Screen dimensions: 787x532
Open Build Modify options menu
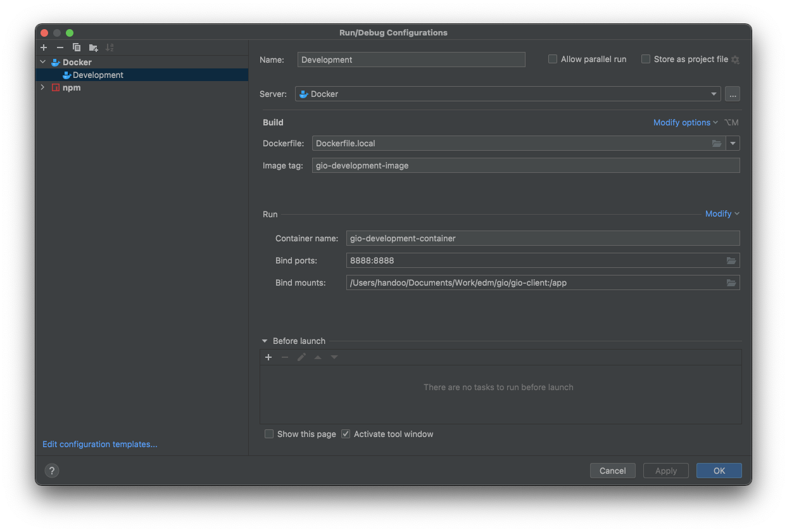click(x=686, y=122)
